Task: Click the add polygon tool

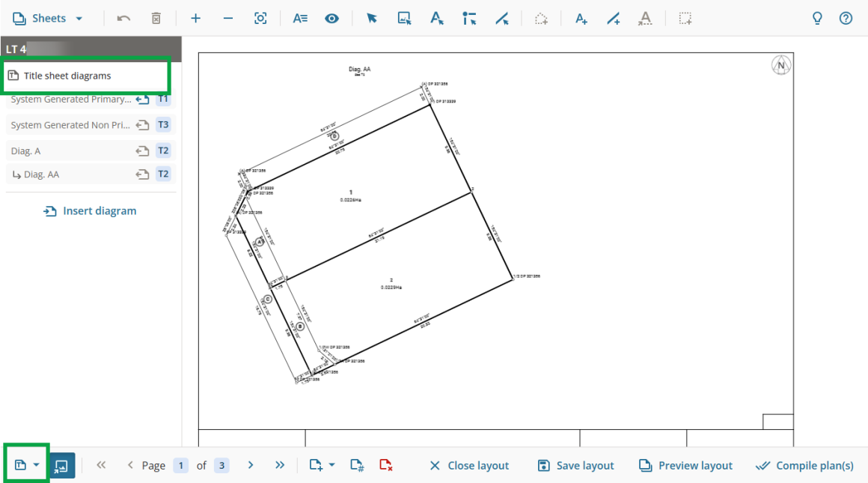Action: [x=542, y=18]
